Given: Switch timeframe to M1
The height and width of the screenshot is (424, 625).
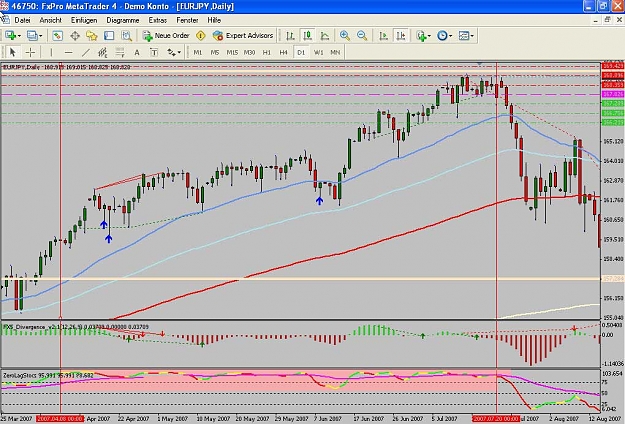Looking at the screenshot, I should [x=198, y=52].
